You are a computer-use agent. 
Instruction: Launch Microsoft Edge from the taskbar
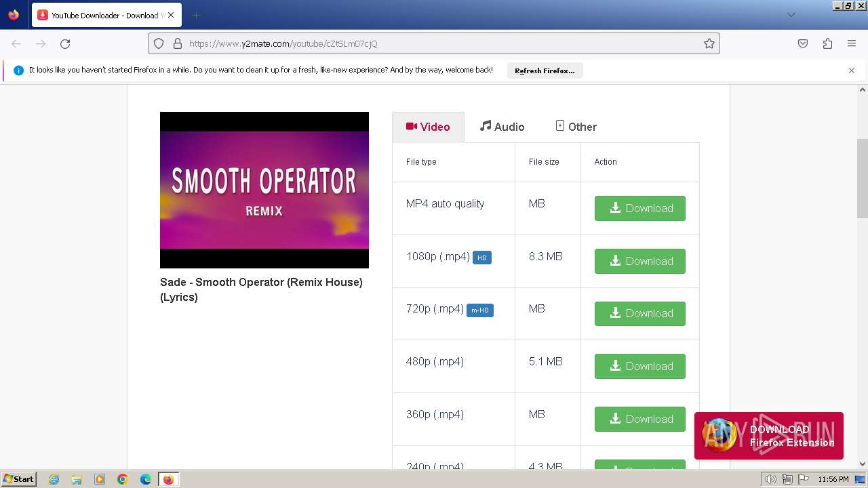(x=146, y=479)
